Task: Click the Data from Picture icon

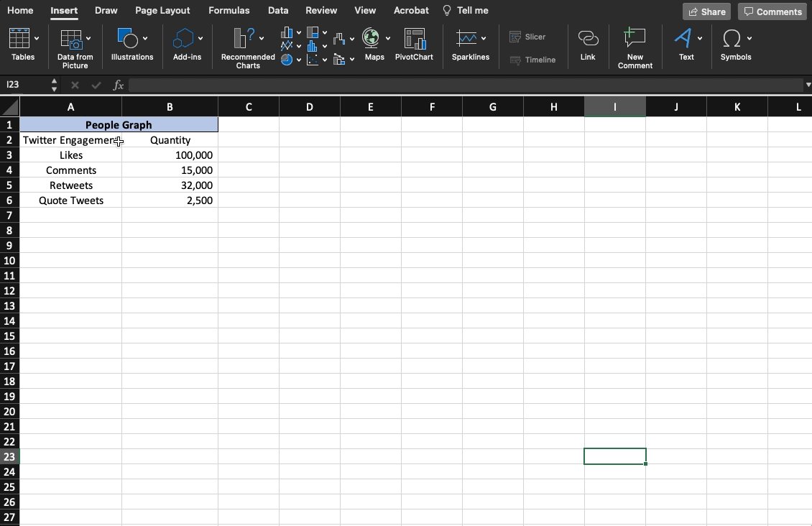Action: click(71, 39)
